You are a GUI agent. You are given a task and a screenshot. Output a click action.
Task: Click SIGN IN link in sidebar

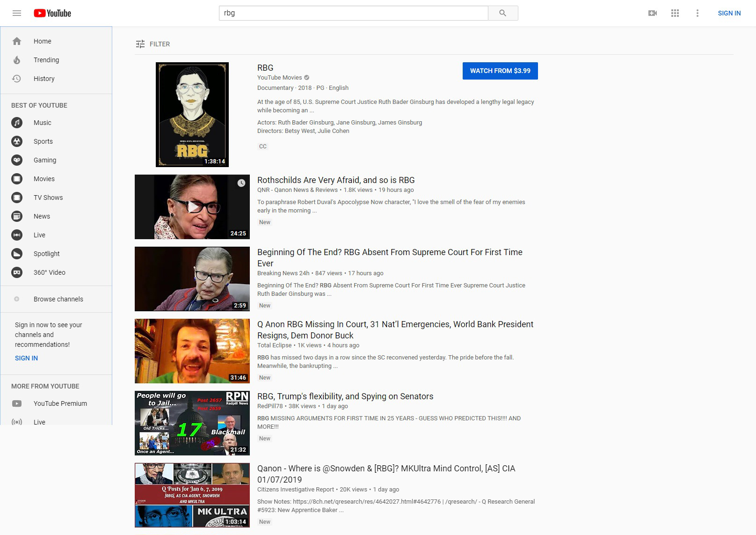(x=26, y=358)
